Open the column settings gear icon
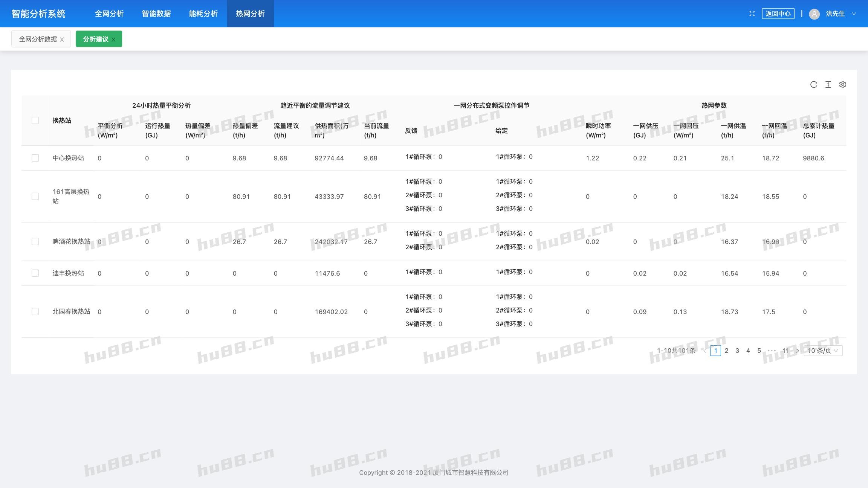The height and width of the screenshot is (488, 868). pos(843,84)
